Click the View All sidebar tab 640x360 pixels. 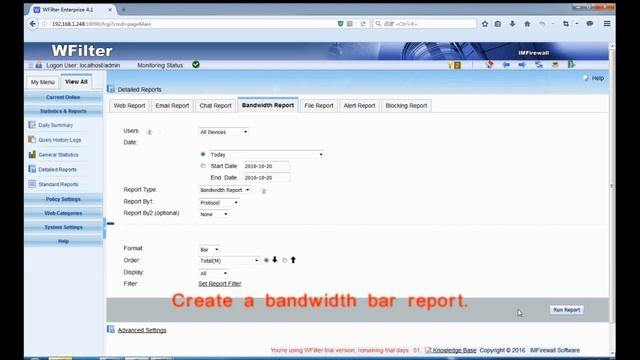[76, 82]
